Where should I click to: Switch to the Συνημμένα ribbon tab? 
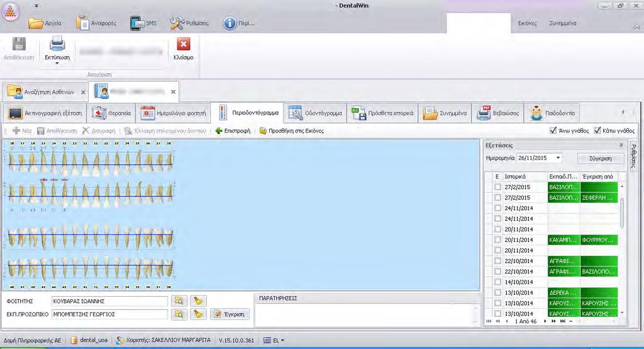point(563,23)
